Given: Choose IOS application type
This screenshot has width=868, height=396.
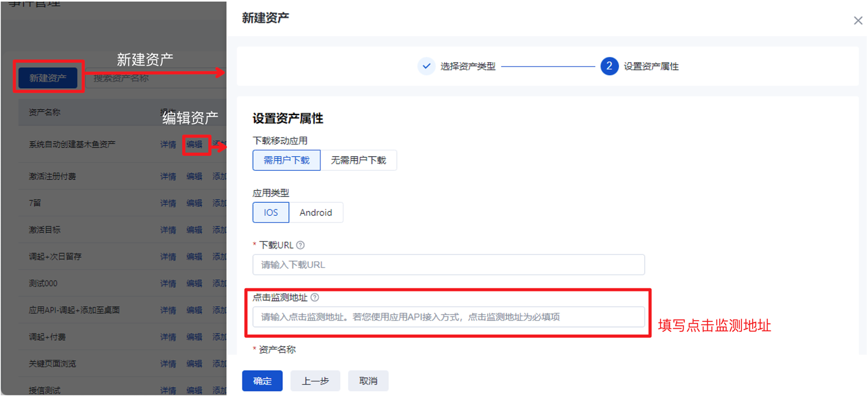Looking at the screenshot, I should (270, 212).
